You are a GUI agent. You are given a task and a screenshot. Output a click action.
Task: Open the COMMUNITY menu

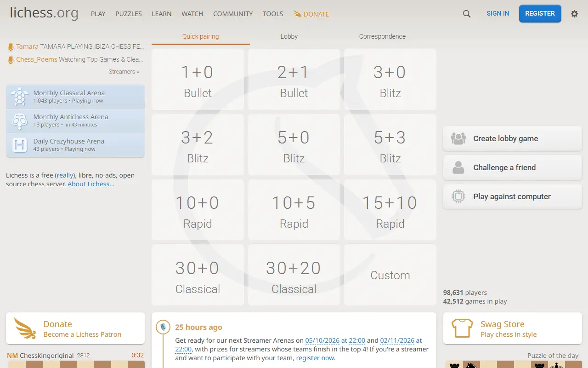coord(233,14)
